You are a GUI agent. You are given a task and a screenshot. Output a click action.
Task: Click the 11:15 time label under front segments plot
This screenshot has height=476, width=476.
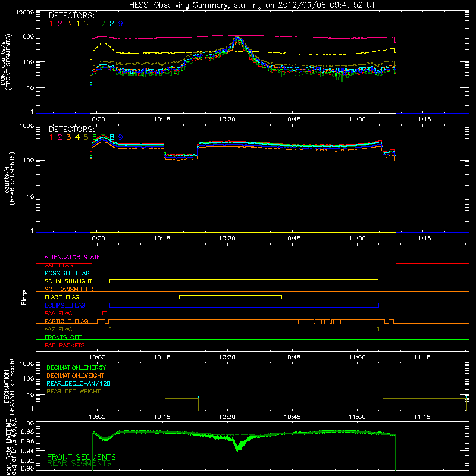point(422,120)
